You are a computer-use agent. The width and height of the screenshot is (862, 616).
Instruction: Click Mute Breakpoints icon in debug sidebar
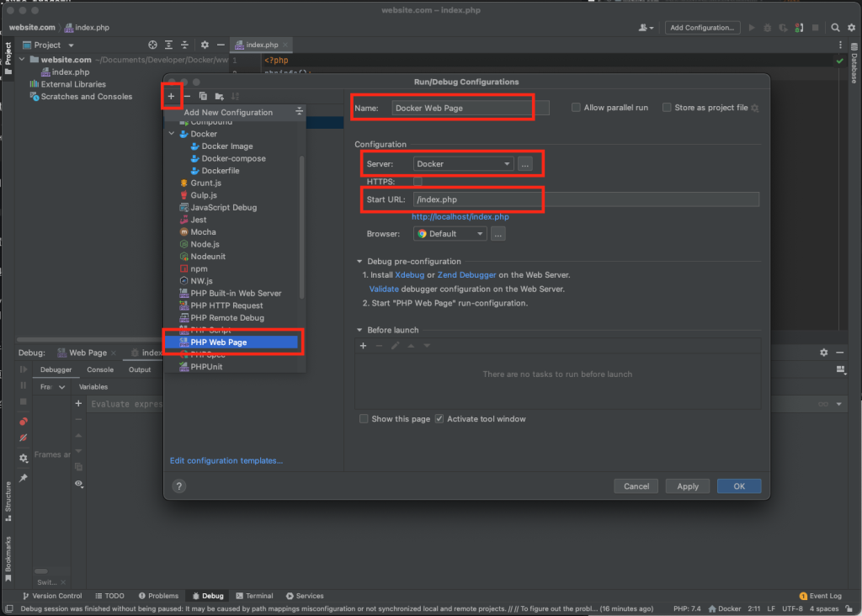point(23,438)
